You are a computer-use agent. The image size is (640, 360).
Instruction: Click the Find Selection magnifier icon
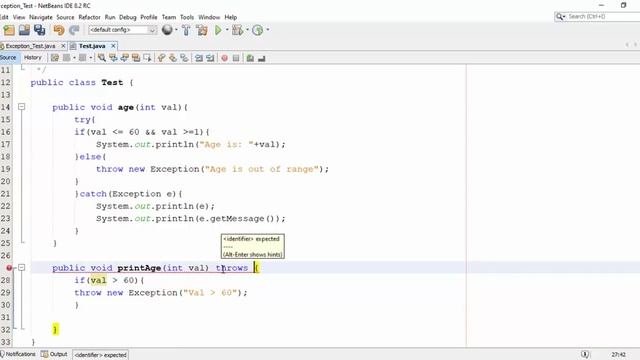102,58
